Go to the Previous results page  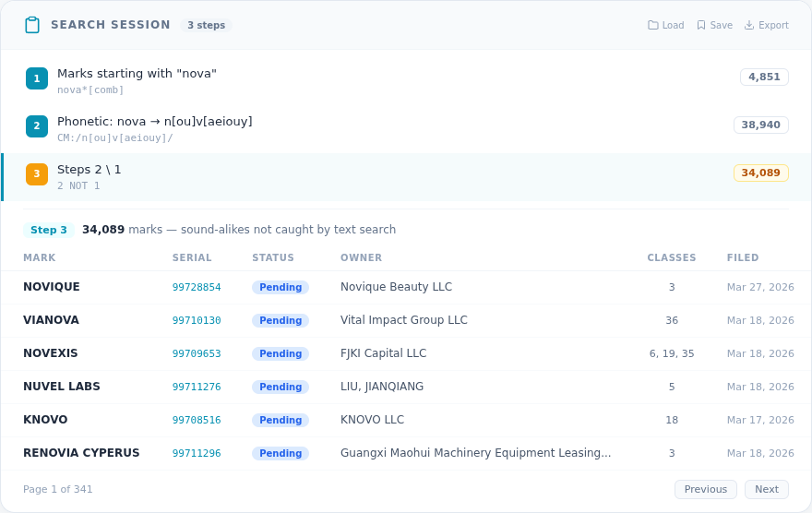(x=705, y=489)
